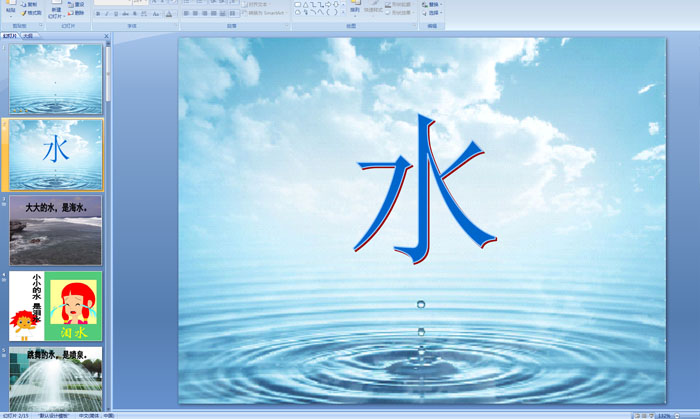The image size is (700, 419).
Task: Click the Change Case Aa icon
Action: [155, 14]
